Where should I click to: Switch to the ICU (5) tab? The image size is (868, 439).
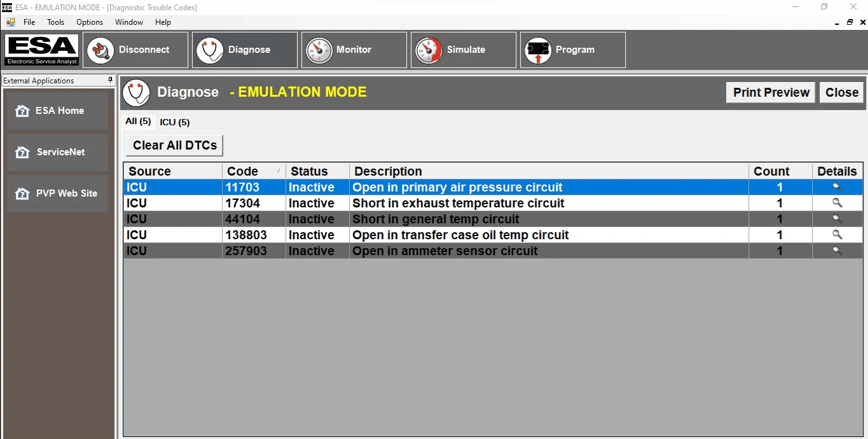pos(174,122)
